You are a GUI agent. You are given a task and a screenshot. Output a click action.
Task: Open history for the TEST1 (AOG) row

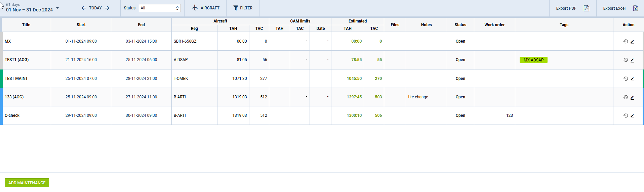(x=626, y=60)
